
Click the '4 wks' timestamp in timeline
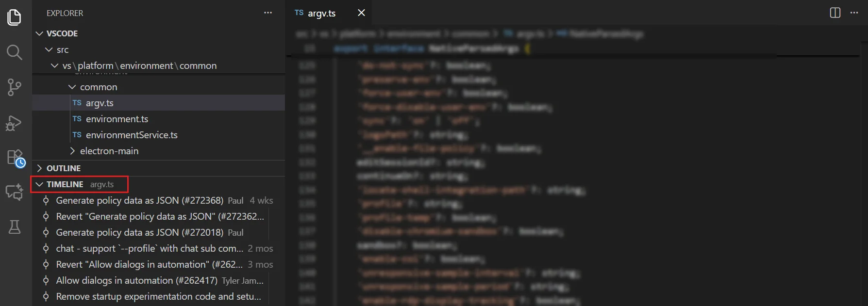[x=261, y=200]
